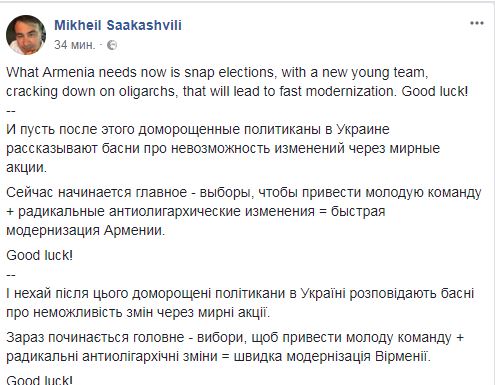This screenshot has width=495, height=385.
Task: Click the paragraph starting 'Сейчас начинается главное'
Action: pyautogui.click(x=244, y=211)
